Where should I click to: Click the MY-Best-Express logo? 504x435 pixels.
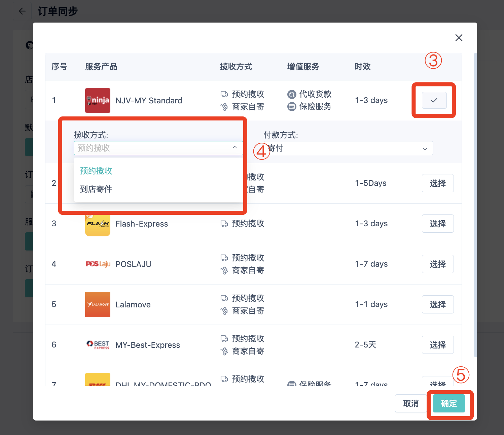(x=98, y=345)
